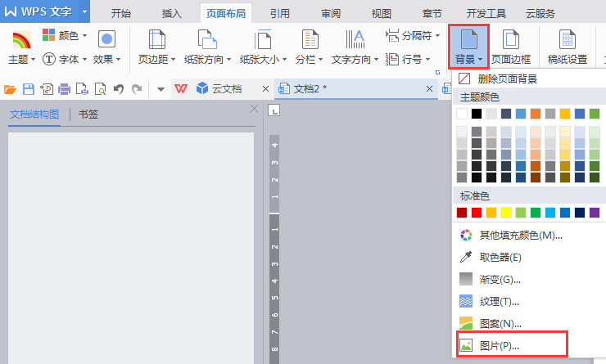The height and width of the screenshot is (364, 606).
Task: Click the undo arrow icon
Action: click(118, 88)
